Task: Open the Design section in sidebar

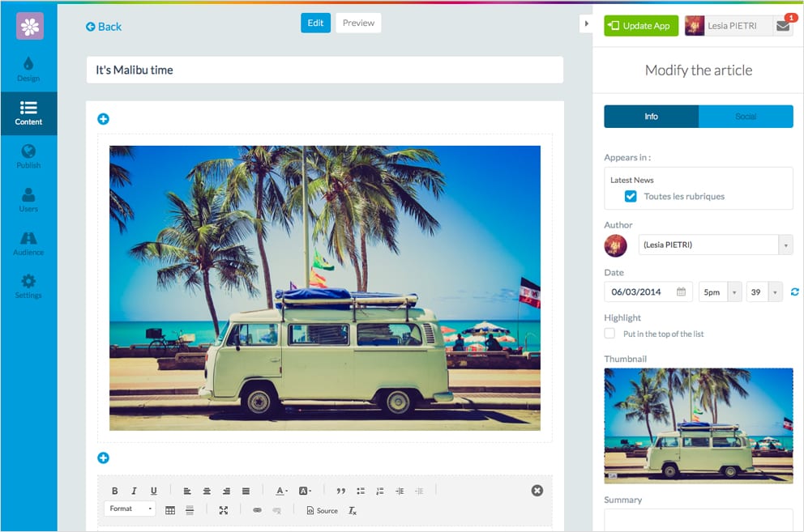Action: [28, 70]
